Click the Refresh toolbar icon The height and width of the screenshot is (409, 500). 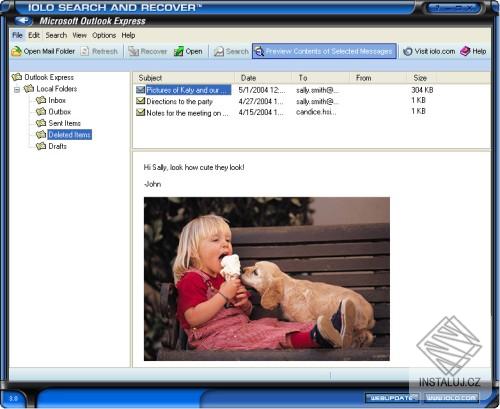point(85,51)
